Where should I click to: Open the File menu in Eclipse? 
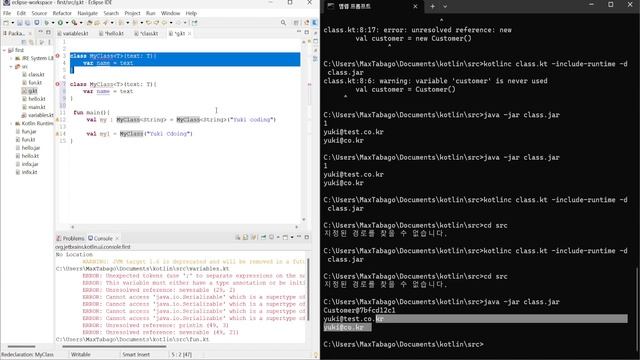(x=7, y=13)
